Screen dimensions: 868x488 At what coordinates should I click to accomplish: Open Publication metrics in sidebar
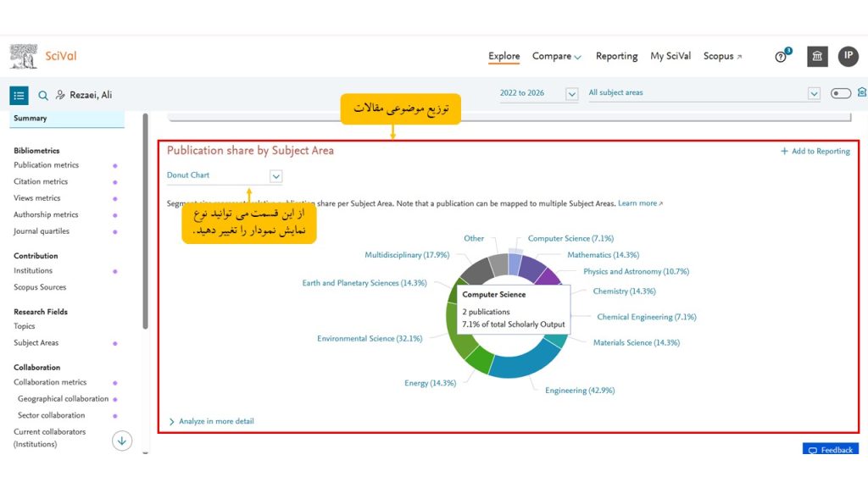click(46, 165)
